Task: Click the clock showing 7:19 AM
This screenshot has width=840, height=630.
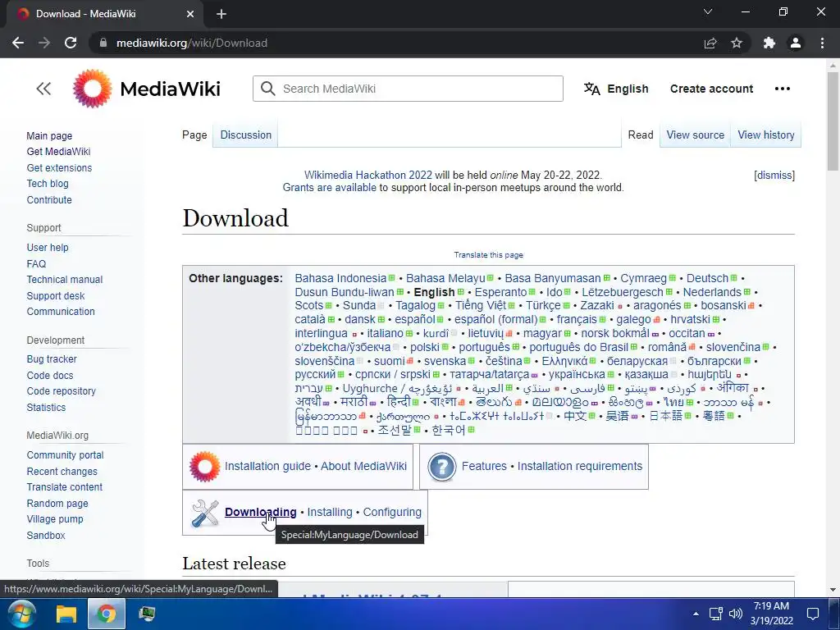Action: click(x=771, y=606)
